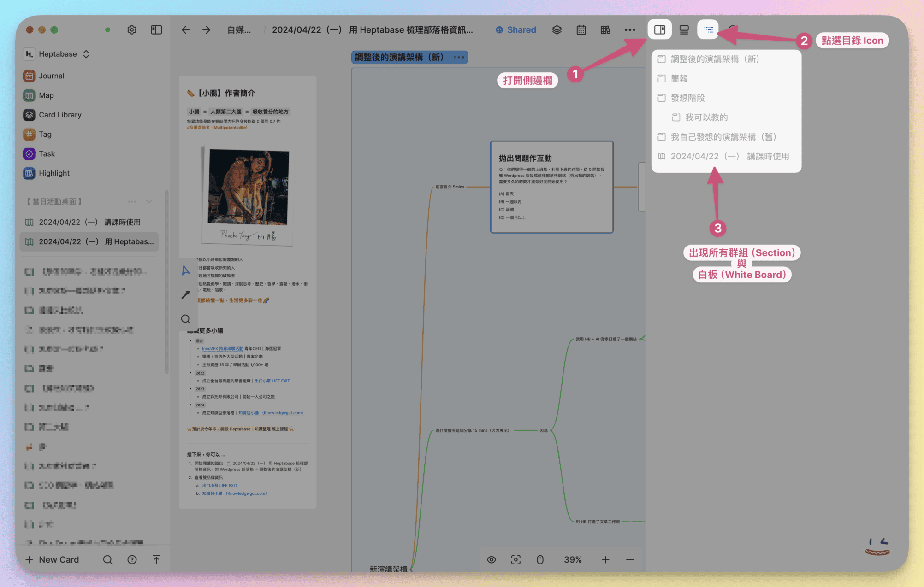The height and width of the screenshot is (587, 924).
Task: Open the help question mark icon
Action: click(x=132, y=559)
